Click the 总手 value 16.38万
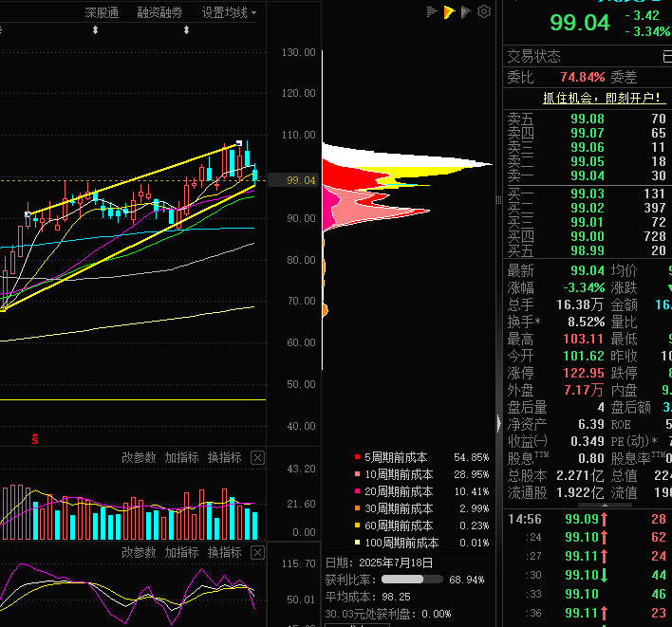The image size is (672, 627). coord(580,304)
